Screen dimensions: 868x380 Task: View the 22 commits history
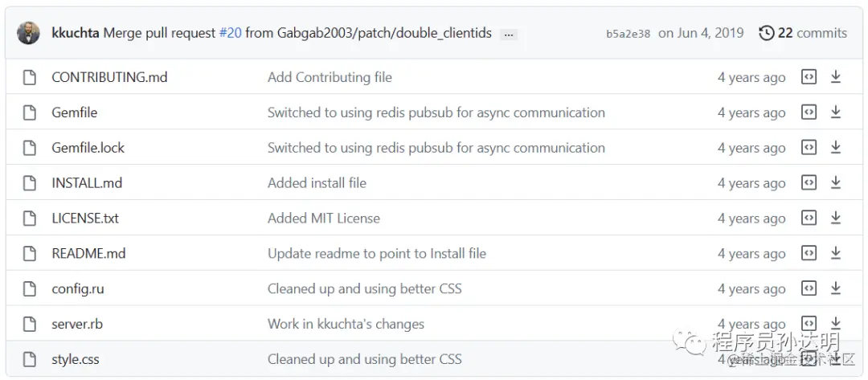812,33
